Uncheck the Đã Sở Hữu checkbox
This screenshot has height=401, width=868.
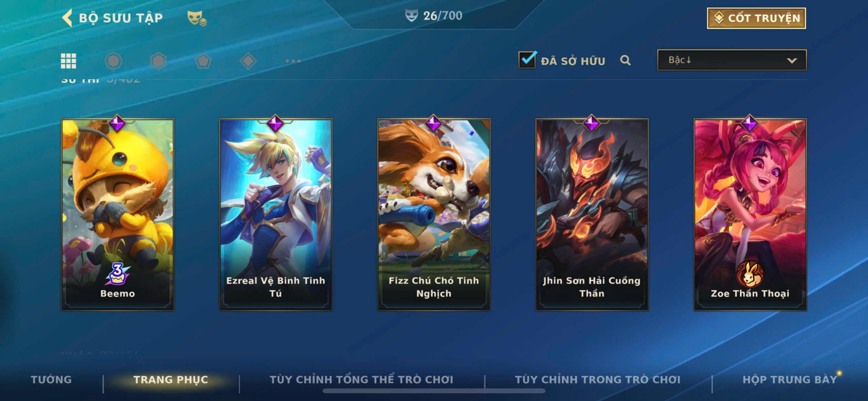527,60
